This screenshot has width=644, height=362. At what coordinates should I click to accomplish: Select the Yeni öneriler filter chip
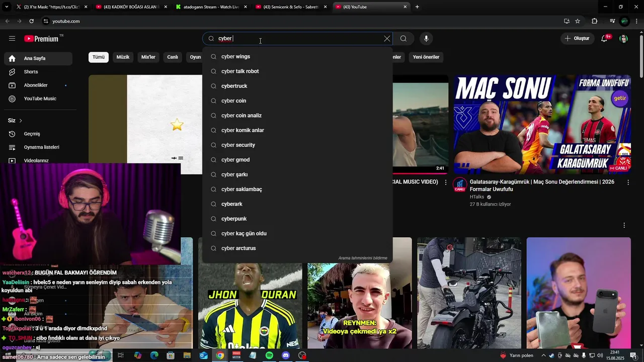click(426, 57)
